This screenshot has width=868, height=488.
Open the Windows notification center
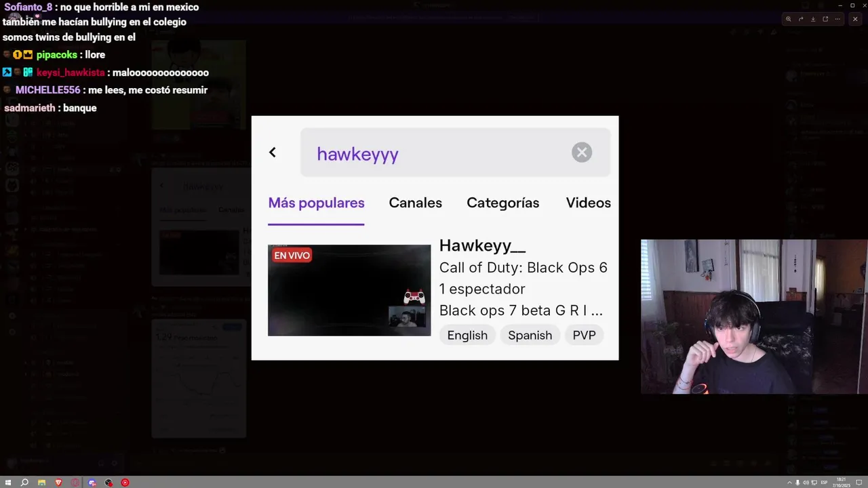pos(860,483)
